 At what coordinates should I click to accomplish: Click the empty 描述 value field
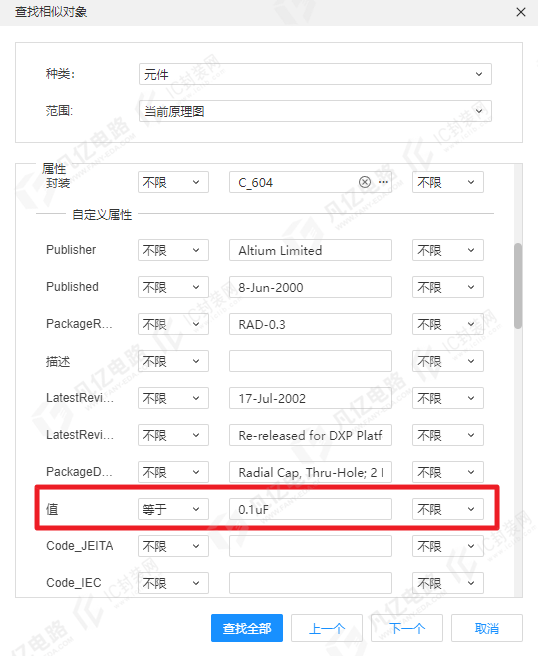point(310,361)
